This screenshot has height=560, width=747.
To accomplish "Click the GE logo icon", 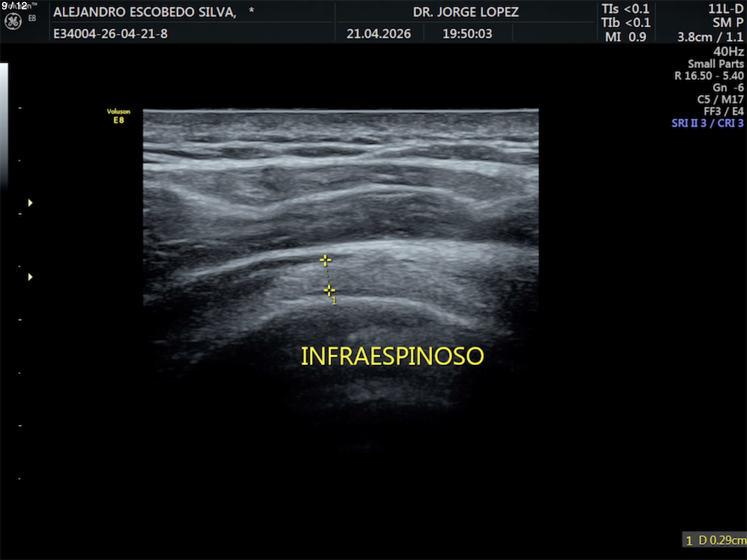I will (x=13, y=22).
